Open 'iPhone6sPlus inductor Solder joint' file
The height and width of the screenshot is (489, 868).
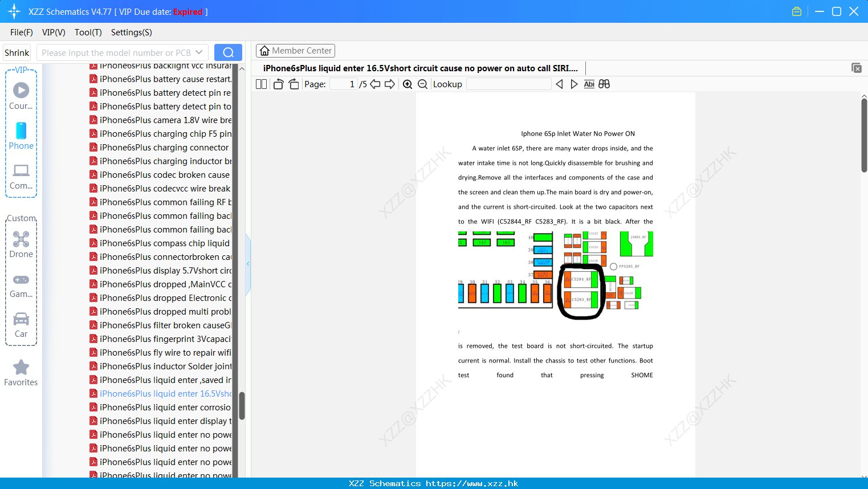[161, 366]
